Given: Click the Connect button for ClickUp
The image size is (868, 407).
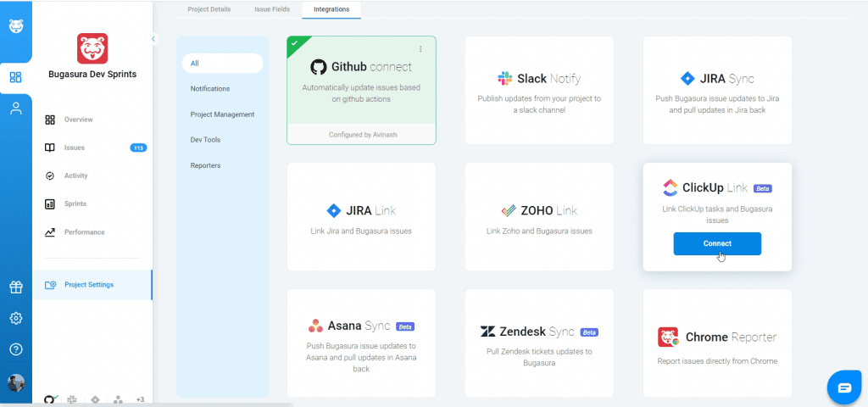Looking at the screenshot, I should 717,243.
